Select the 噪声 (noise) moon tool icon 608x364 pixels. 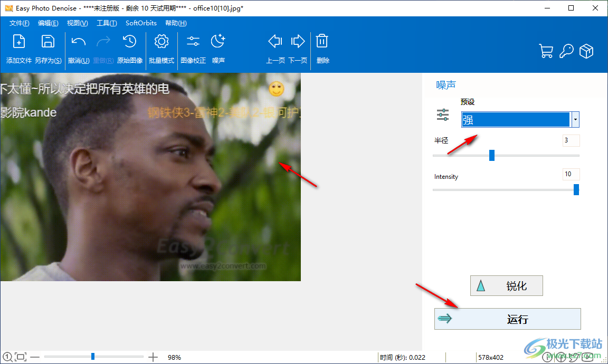[218, 42]
